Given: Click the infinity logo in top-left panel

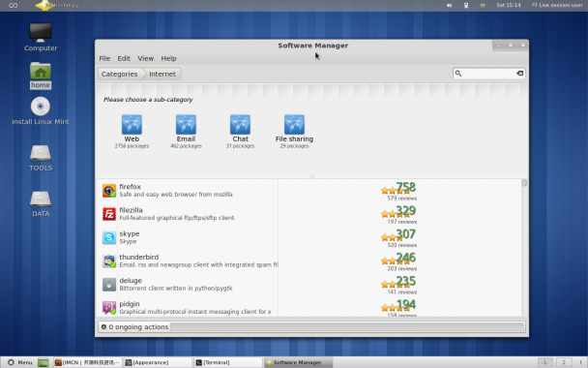Looking at the screenshot, I should 14,5.
